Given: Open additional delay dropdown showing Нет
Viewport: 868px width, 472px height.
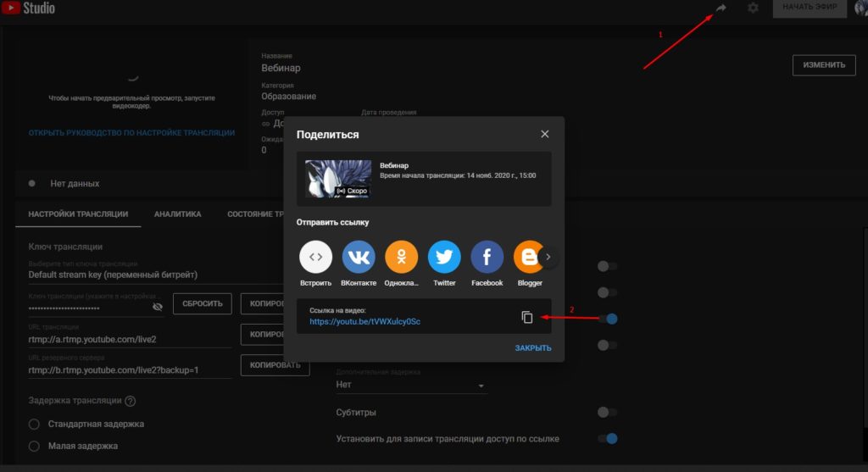Looking at the screenshot, I should click(411, 385).
